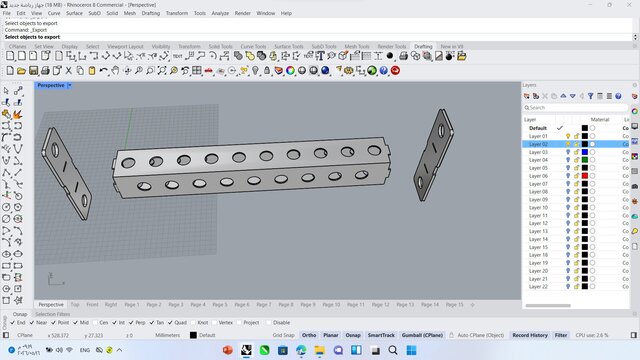Click the Cut scissors icon
Viewport: 640px width, 360px height.
point(69,71)
